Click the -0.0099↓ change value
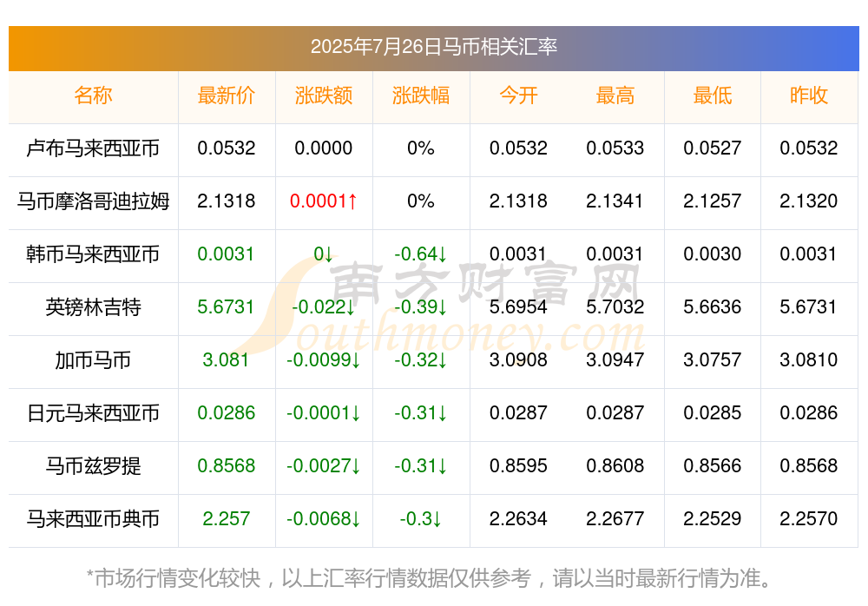 pos(323,359)
